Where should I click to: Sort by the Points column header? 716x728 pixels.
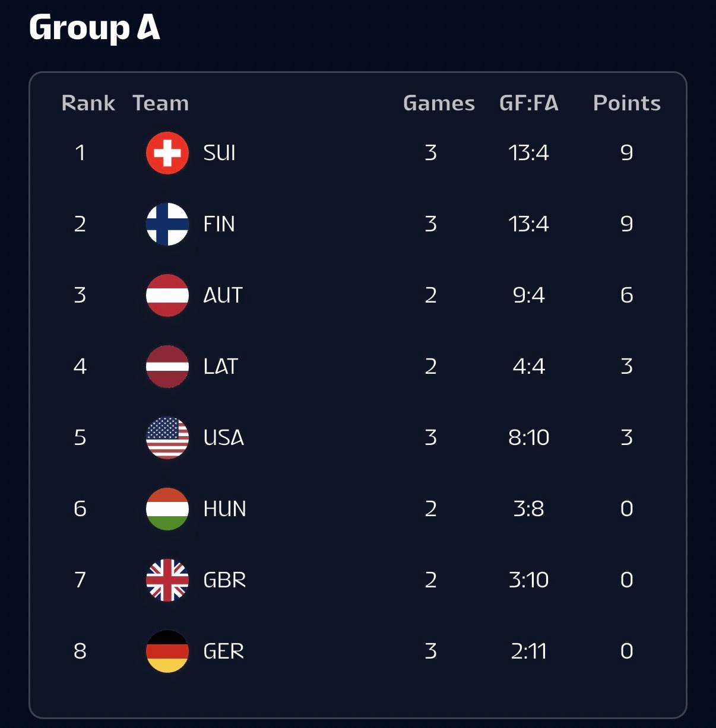point(627,103)
